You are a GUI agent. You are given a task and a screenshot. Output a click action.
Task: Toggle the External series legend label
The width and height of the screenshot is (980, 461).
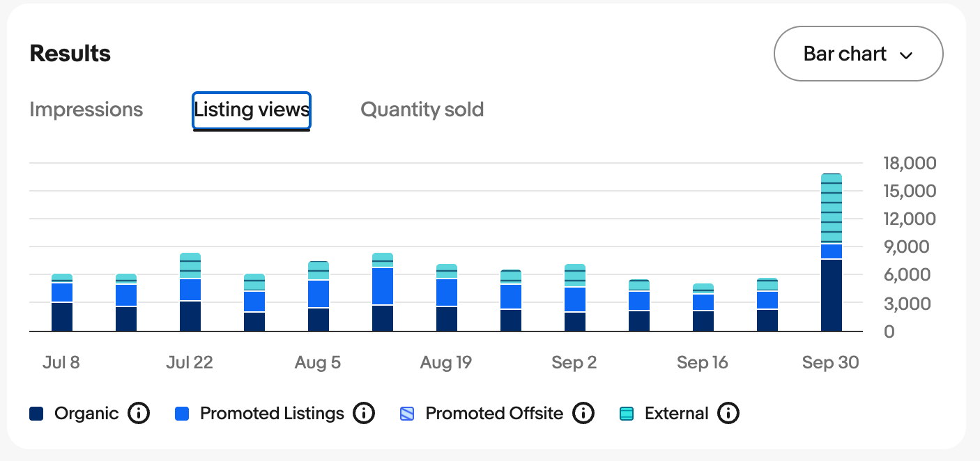pos(676,414)
